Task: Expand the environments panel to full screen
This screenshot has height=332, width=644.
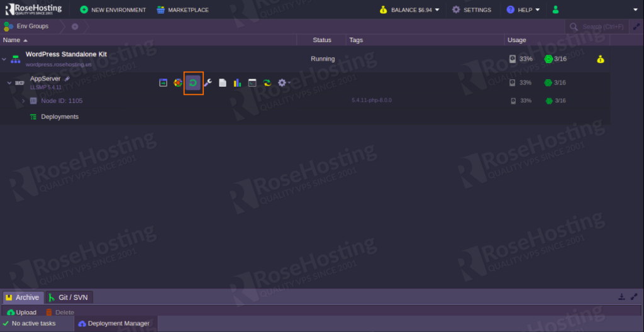Action: [x=636, y=26]
